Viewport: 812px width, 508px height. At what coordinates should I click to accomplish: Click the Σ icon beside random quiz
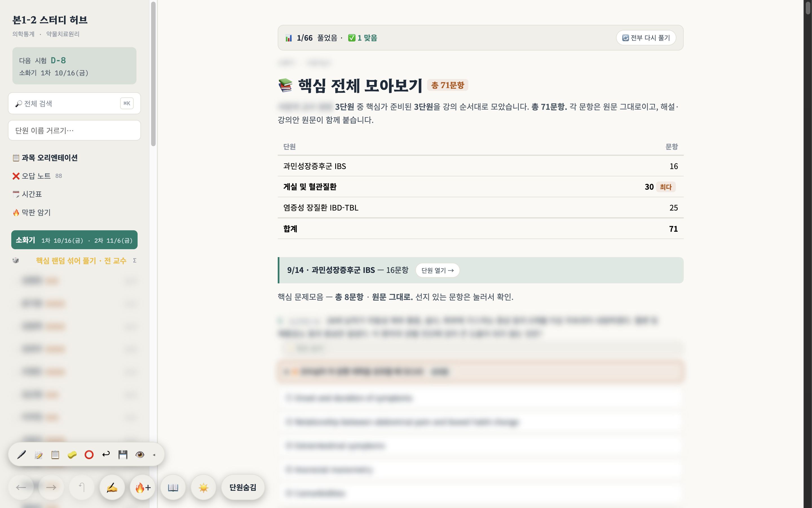(134, 260)
